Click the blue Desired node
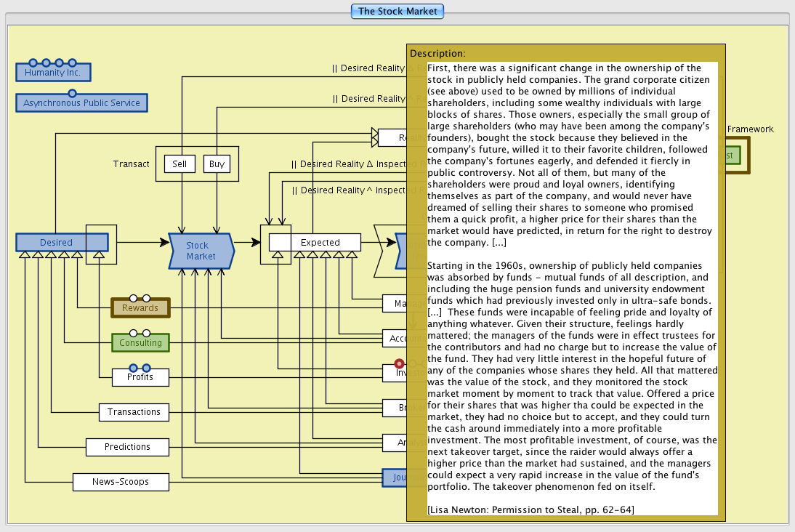This screenshot has width=795, height=532. pyautogui.click(x=56, y=243)
